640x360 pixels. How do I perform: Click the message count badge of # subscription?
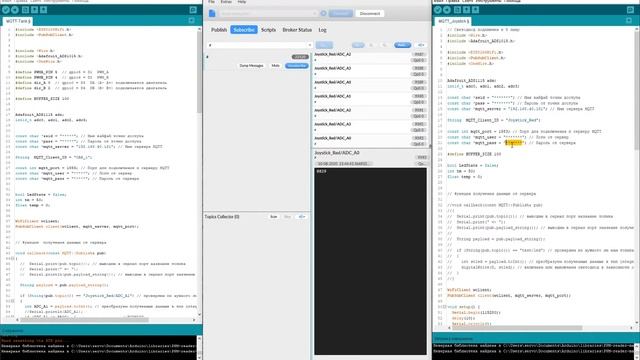point(300,57)
